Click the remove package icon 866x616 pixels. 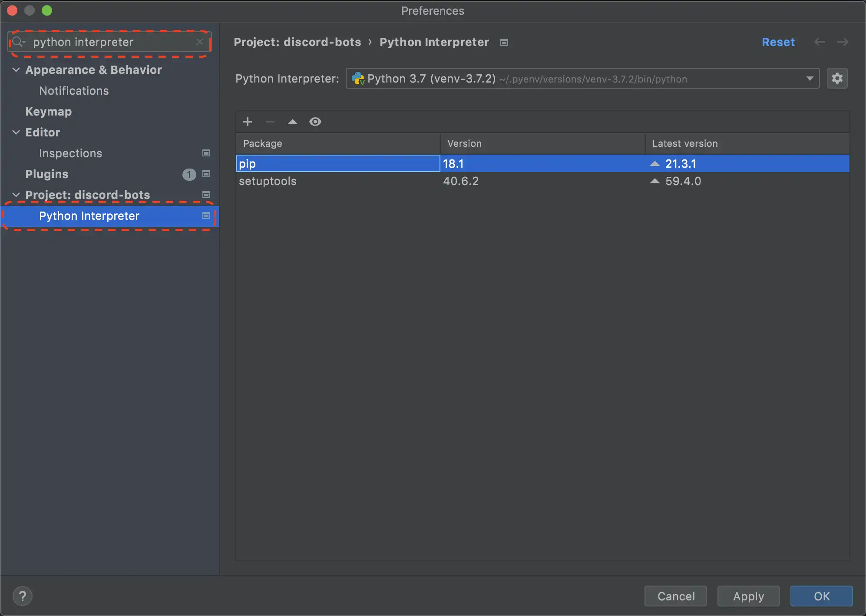(270, 121)
